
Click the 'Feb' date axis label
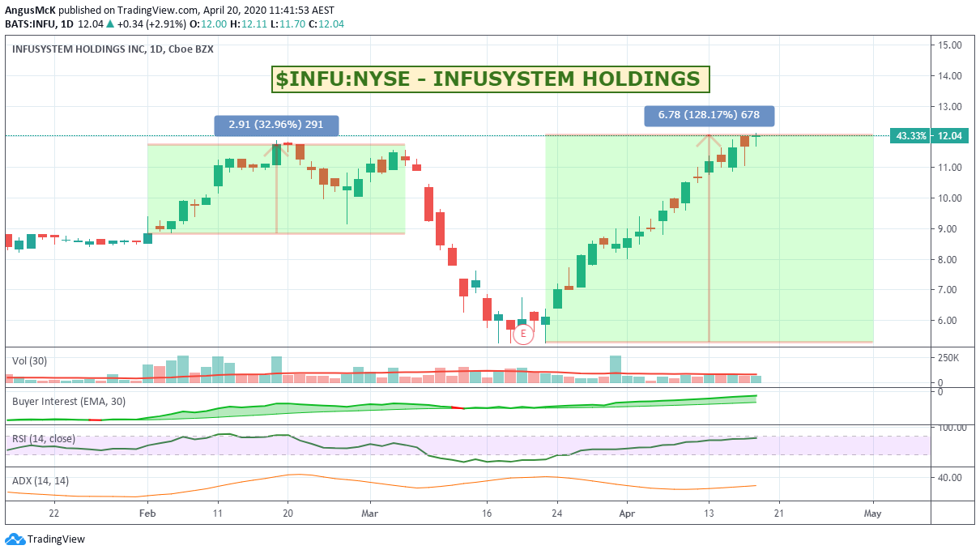click(147, 514)
